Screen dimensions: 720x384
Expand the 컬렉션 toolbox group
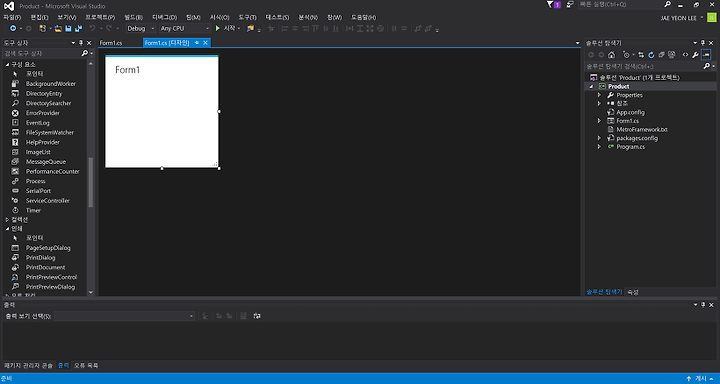7,220
